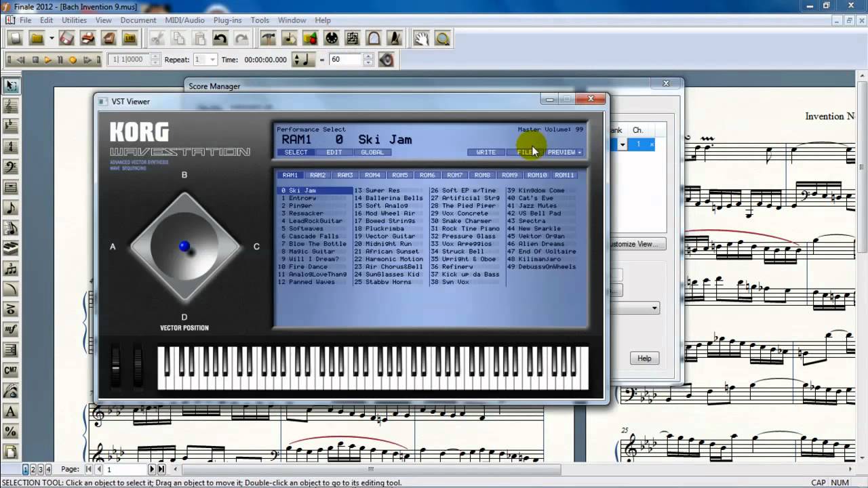Click the SELECT button in Wavestation
The height and width of the screenshot is (488, 868).
[296, 152]
